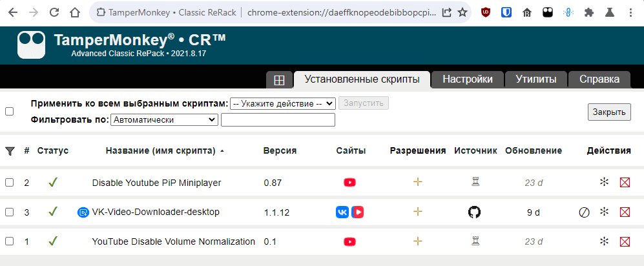The height and width of the screenshot is (266, 644).
Task: Select the VK-Video-Downloader-desktop checkbox
Action: pyautogui.click(x=9, y=212)
